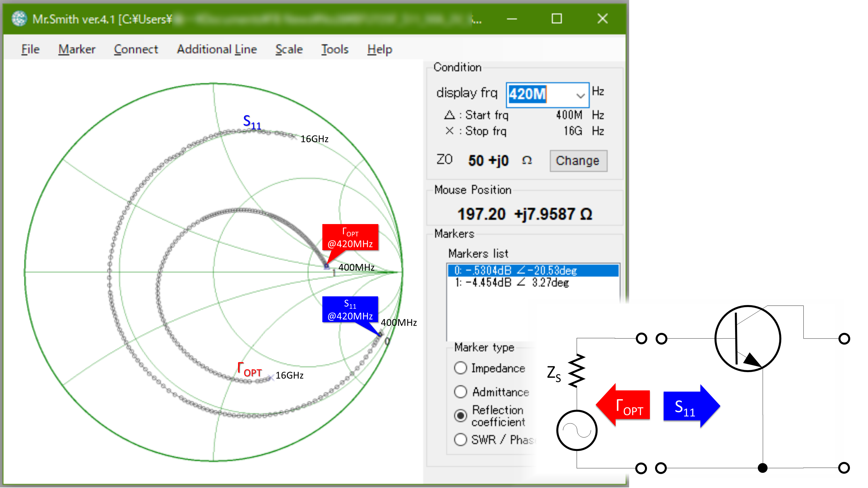Open the Scale menu
This screenshot has height=488, width=868.
click(x=289, y=49)
